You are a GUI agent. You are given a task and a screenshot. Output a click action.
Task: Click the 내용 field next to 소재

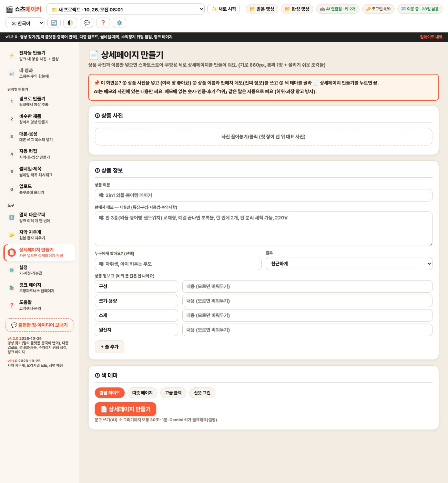click(307, 315)
